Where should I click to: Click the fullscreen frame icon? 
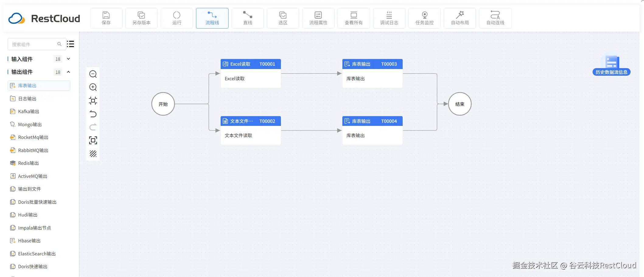coord(93,140)
